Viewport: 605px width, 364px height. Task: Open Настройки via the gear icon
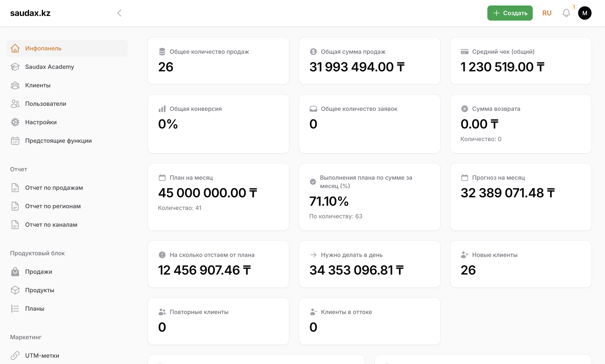(15, 122)
